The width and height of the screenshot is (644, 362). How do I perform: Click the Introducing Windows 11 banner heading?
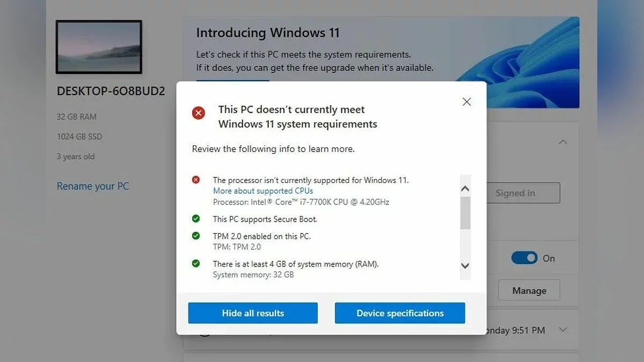click(x=268, y=32)
